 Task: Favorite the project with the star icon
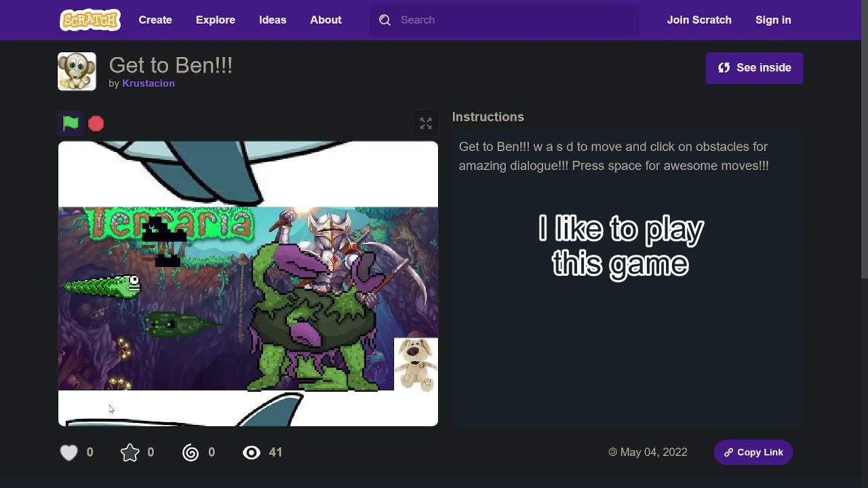pyautogui.click(x=130, y=453)
